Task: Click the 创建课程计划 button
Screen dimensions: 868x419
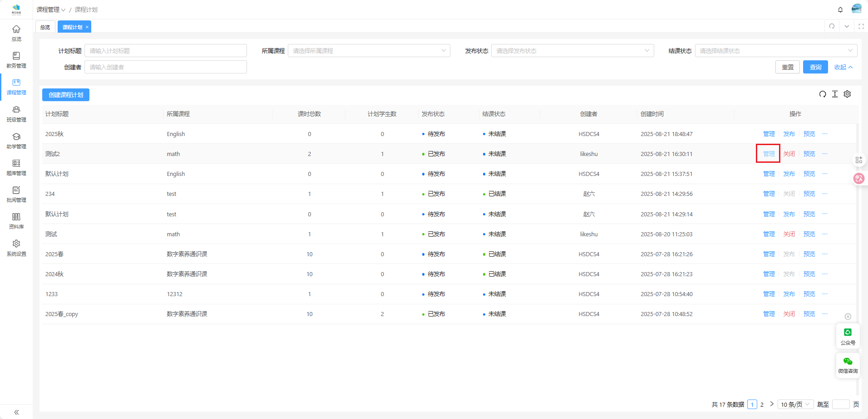Action: [x=66, y=95]
